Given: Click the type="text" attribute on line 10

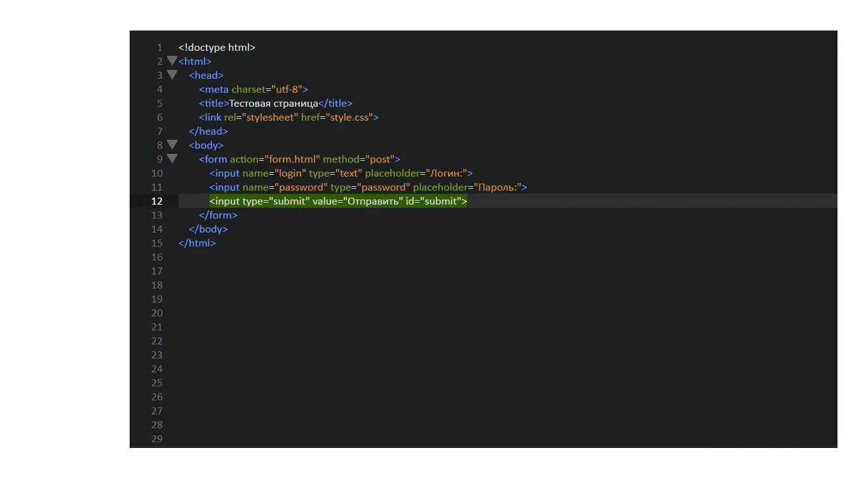Looking at the screenshot, I should pyautogui.click(x=336, y=173).
